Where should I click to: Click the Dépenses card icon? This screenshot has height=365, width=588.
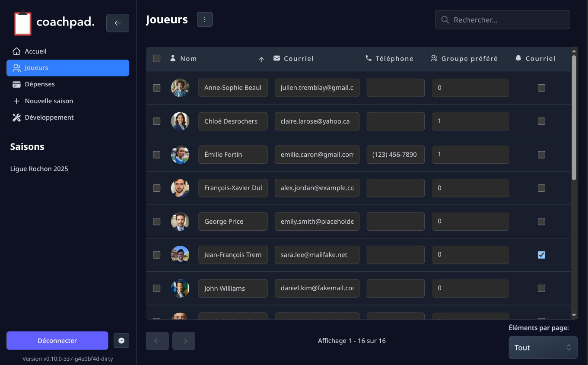[16, 84]
